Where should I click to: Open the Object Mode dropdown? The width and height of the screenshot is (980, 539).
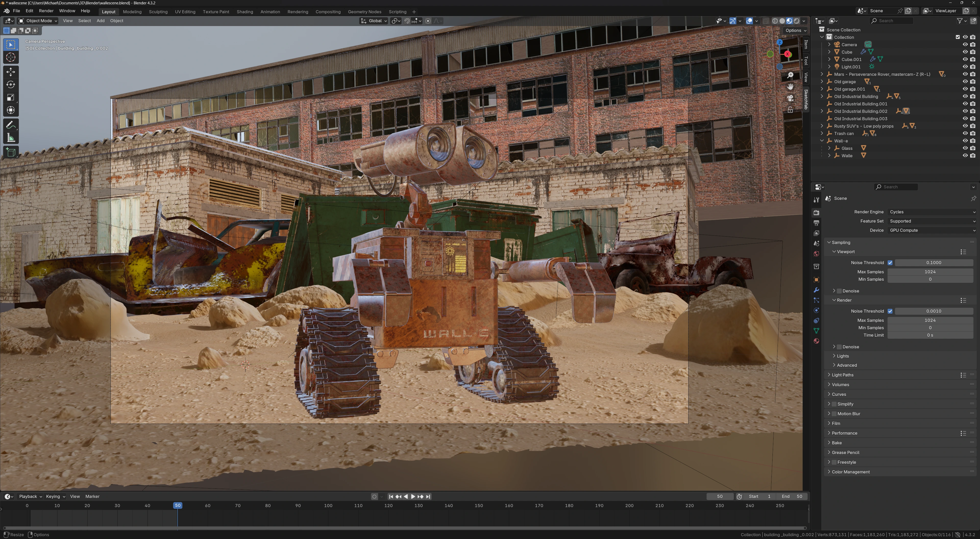(x=38, y=21)
